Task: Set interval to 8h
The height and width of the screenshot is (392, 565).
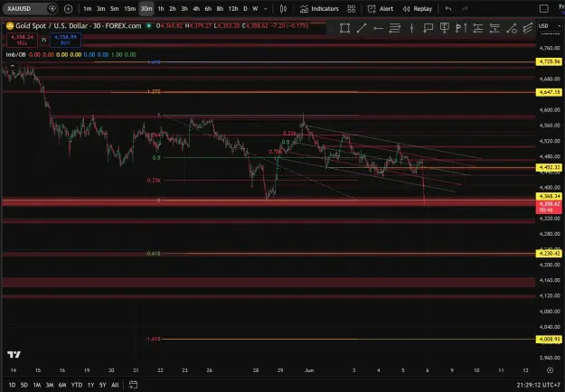Action: coord(221,9)
